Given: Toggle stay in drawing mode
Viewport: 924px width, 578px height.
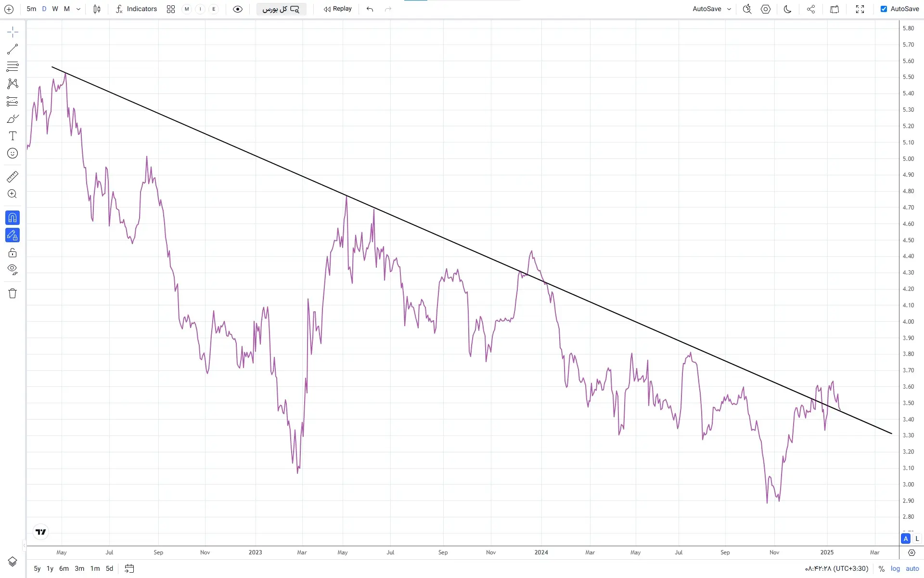Looking at the screenshot, I should [x=13, y=235].
